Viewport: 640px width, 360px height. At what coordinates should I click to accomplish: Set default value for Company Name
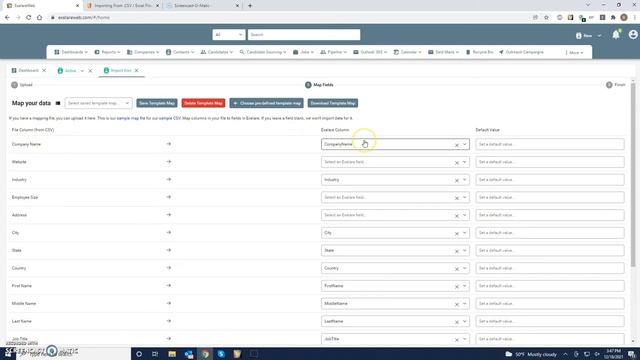[550, 144]
